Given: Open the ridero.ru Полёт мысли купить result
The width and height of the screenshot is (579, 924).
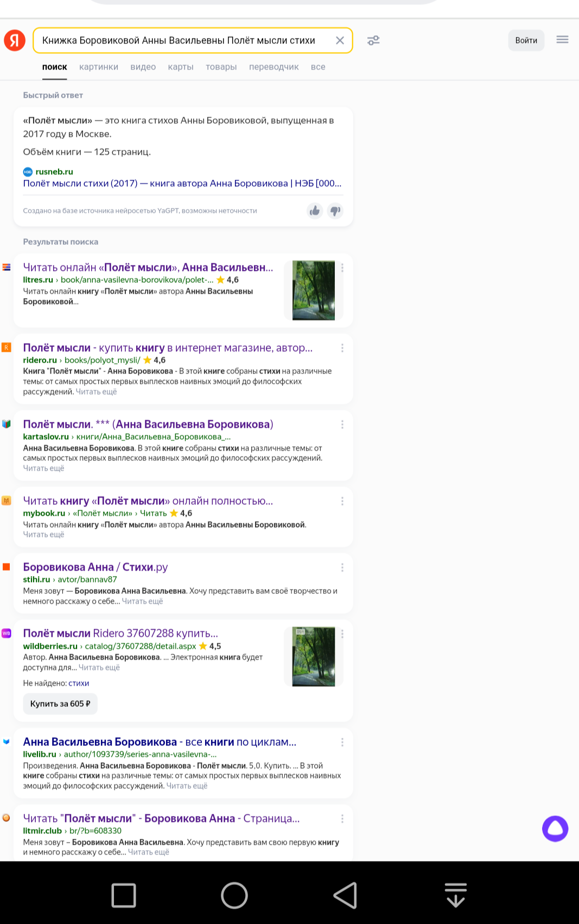Looking at the screenshot, I should click(x=168, y=347).
